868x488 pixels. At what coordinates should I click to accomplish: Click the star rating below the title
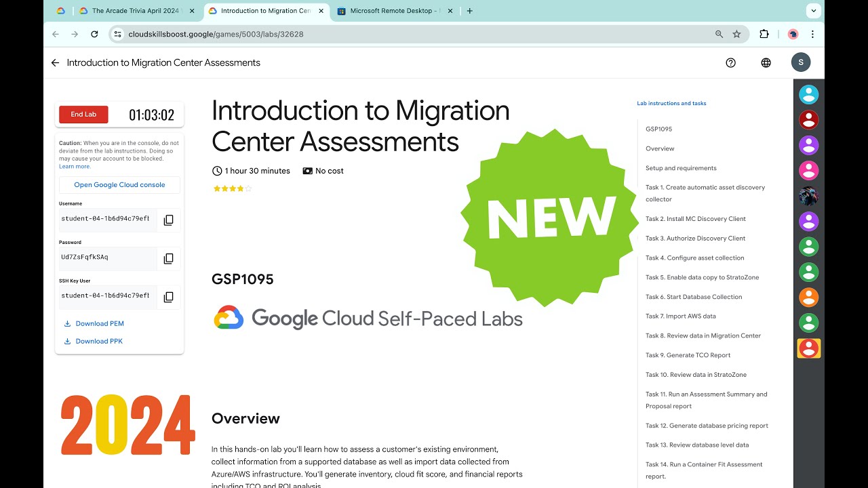tap(233, 188)
